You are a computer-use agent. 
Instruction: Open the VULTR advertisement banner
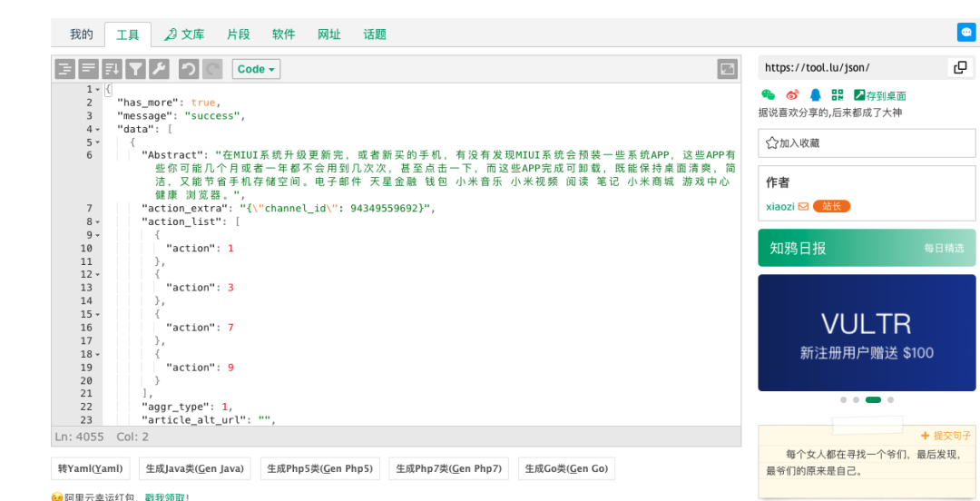[867, 333]
